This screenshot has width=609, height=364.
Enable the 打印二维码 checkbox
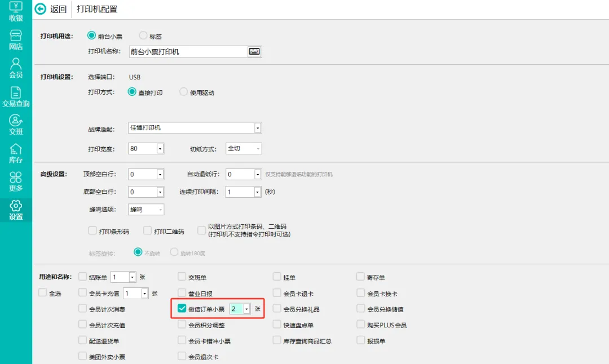pos(148,230)
